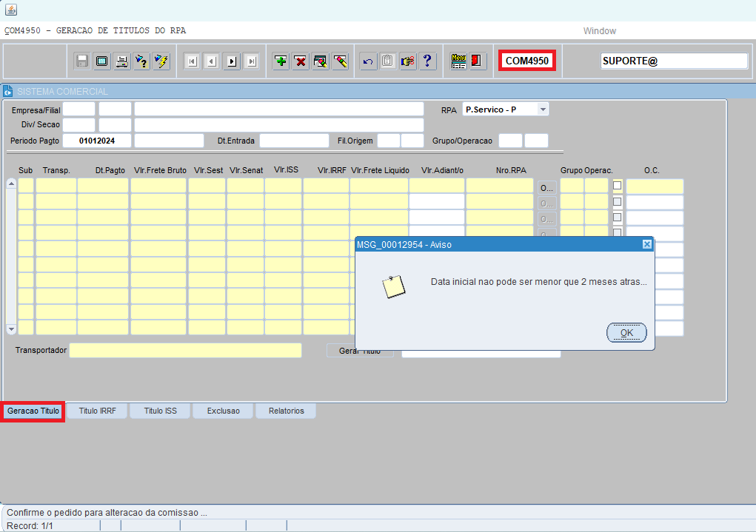
Task: Select the Geracao Titulo tab
Action: click(33, 411)
